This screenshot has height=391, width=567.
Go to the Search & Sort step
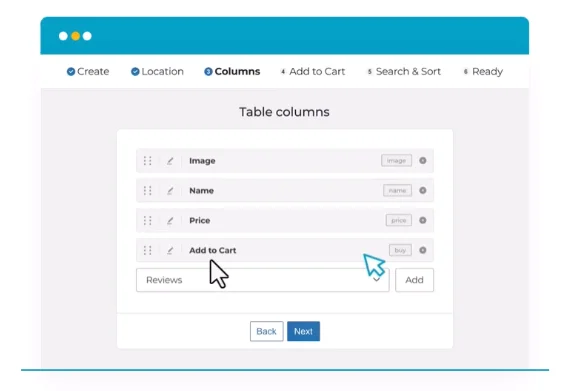pyautogui.click(x=404, y=72)
